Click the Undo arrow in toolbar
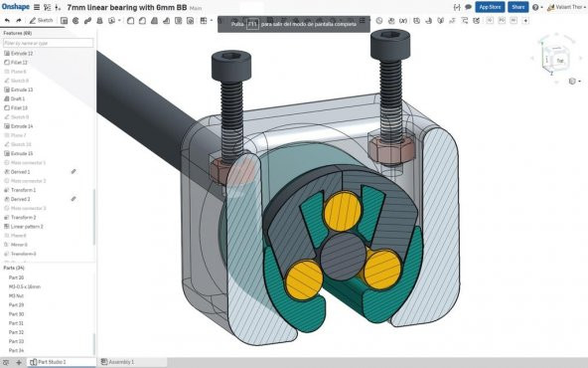Image resolution: width=588 pixels, height=368 pixels. tap(7, 20)
